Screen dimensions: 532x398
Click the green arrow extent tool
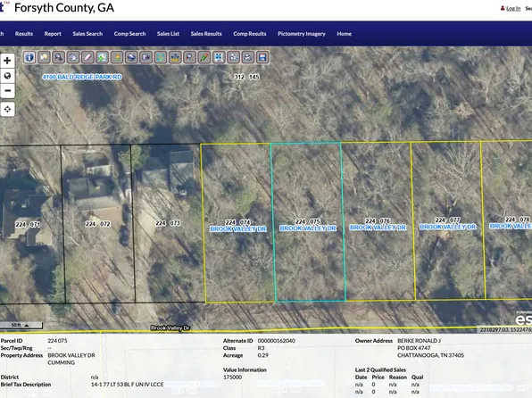point(102,57)
